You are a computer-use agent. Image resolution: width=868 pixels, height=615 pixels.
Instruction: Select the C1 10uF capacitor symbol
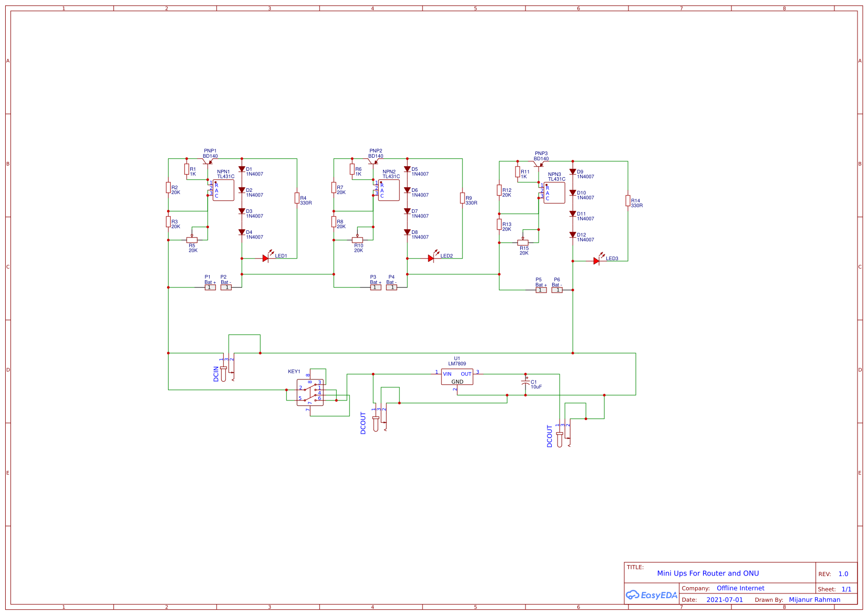pyautogui.click(x=525, y=384)
